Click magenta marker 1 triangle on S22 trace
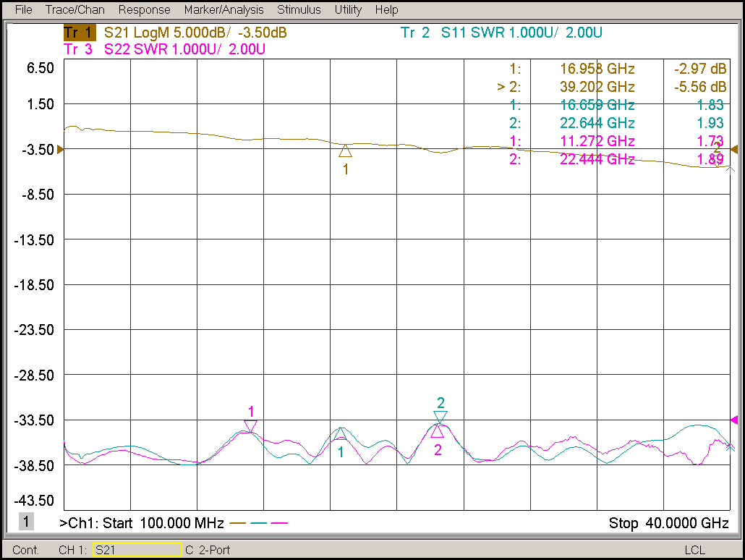Image resolution: width=745 pixels, height=560 pixels. (x=250, y=426)
